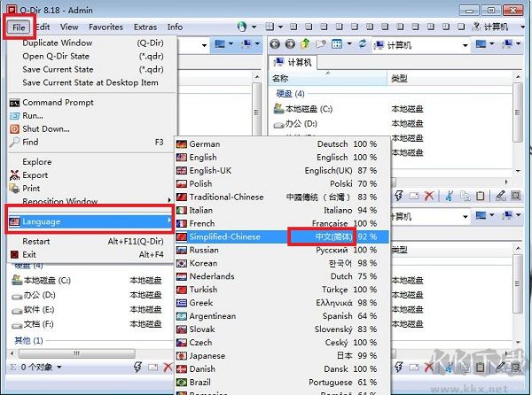This screenshot has width=532, height=395.
Task: Choose Shut Down... in the File menu
Action: pyautogui.click(x=90, y=128)
